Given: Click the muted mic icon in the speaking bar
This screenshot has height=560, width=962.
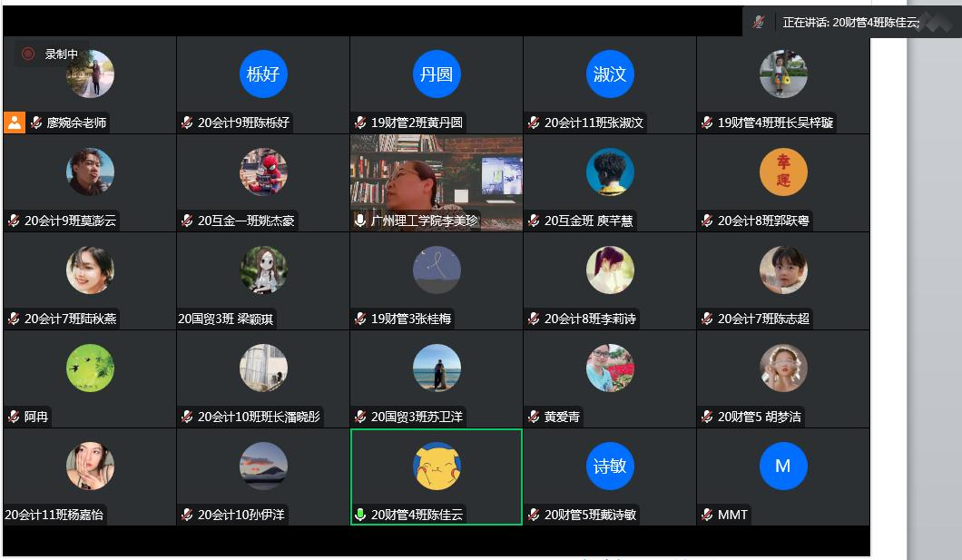Looking at the screenshot, I should click(x=759, y=23).
